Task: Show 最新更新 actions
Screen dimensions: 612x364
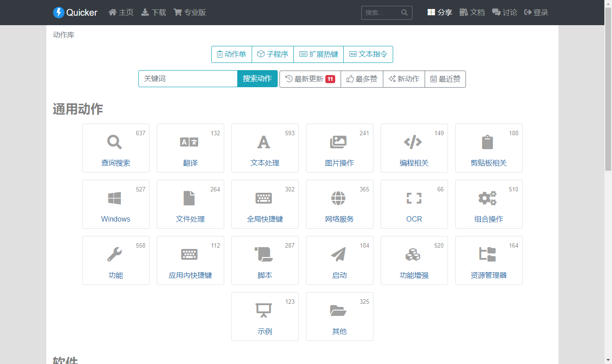Action: (310, 79)
